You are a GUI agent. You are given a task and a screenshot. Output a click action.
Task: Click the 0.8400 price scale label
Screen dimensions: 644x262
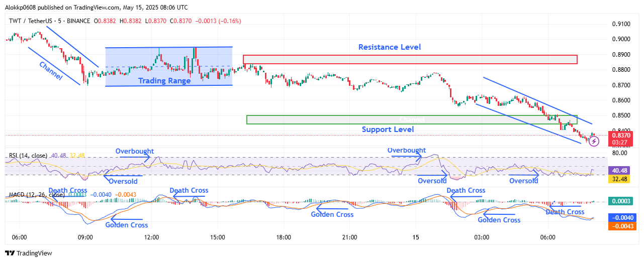(x=621, y=130)
